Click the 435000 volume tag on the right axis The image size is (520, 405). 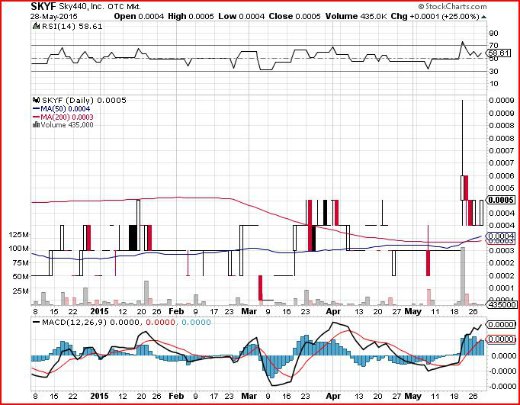pos(502,305)
